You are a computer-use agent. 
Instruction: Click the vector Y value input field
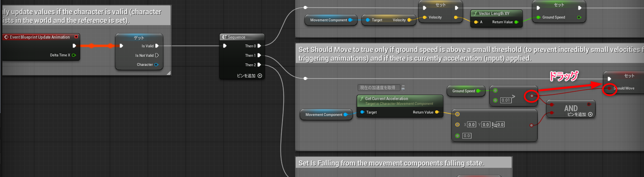pyautogui.click(x=486, y=125)
